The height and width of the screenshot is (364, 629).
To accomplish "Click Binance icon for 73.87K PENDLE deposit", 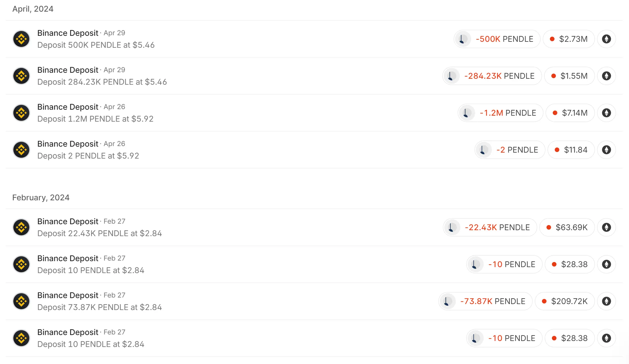I will point(21,301).
